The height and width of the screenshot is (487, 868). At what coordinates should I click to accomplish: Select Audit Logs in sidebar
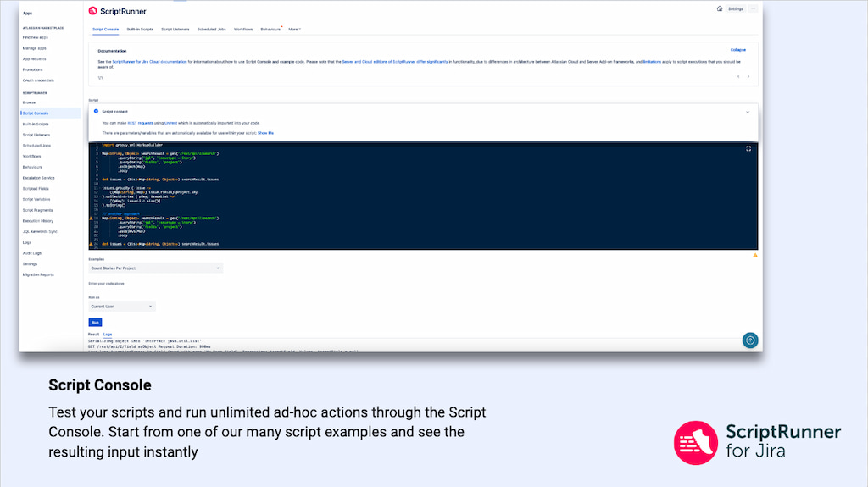(x=32, y=253)
